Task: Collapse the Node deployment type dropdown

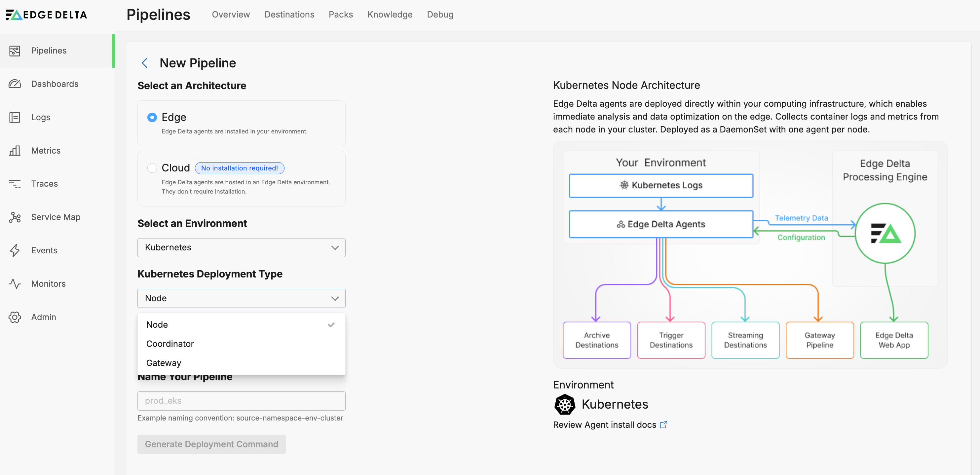Action: [x=241, y=298]
